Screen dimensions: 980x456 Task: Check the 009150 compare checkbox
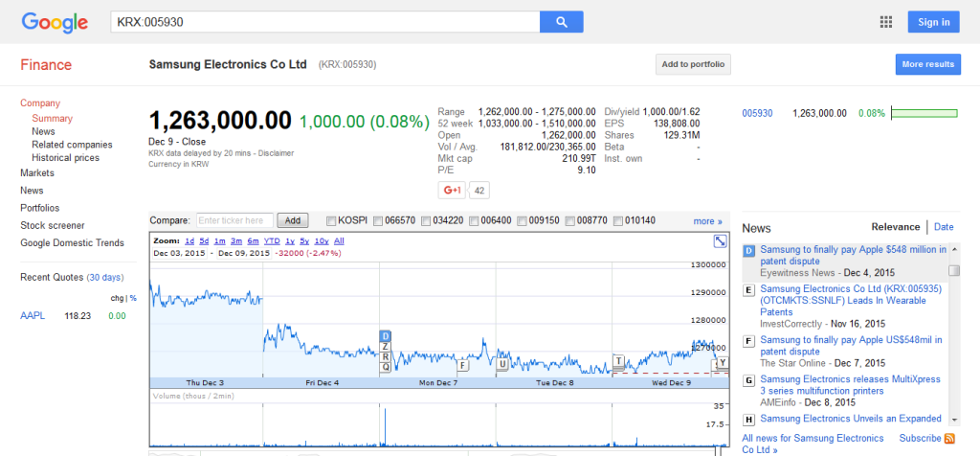pos(522,220)
